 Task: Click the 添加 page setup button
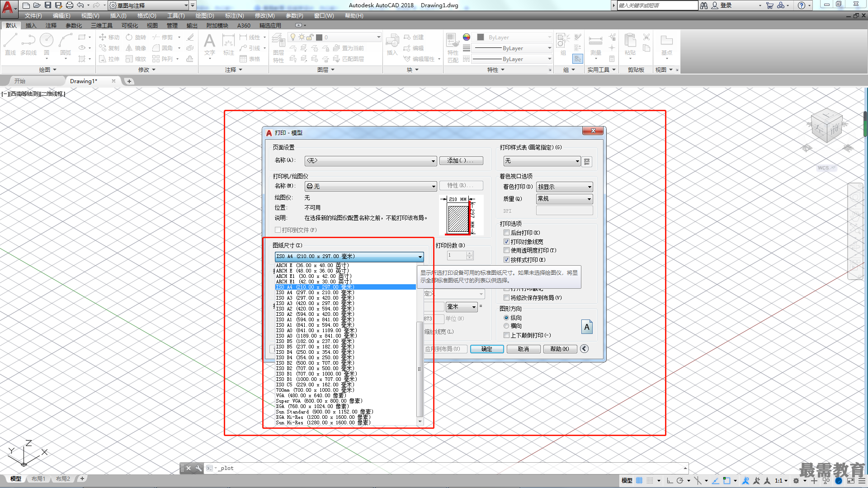pyautogui.click(x=461, y=160)
